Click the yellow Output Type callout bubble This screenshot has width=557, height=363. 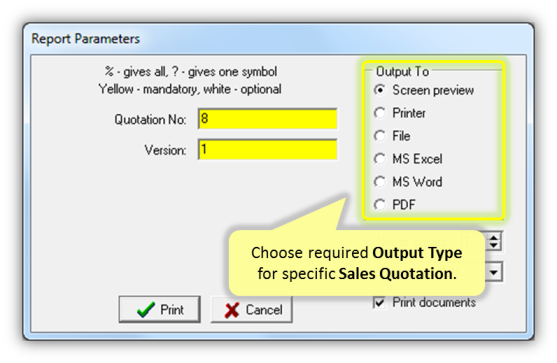(x=357, y=263)
